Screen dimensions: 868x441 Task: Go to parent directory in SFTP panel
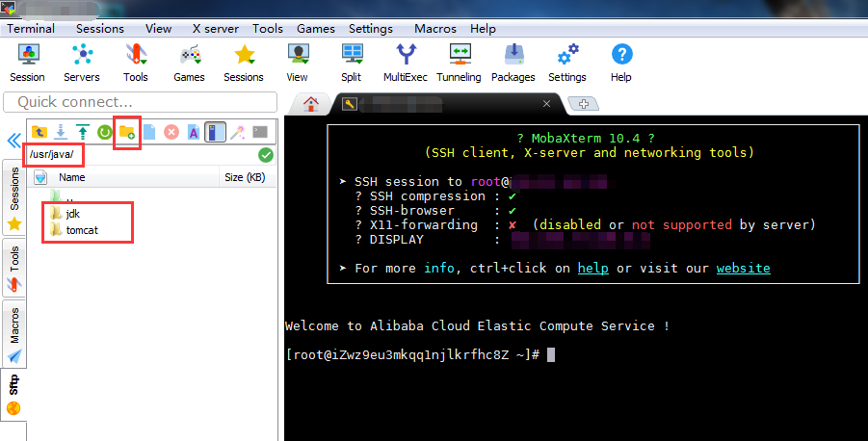coord(39,132)
